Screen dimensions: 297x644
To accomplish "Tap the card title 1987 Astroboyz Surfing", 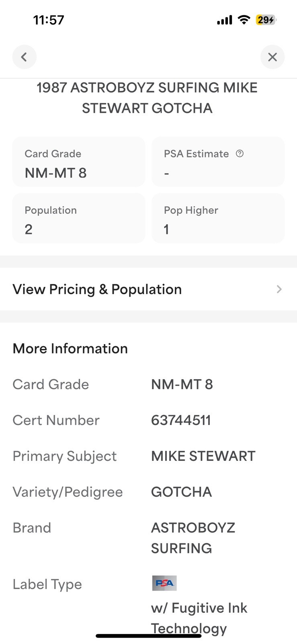I will point(147,98).
